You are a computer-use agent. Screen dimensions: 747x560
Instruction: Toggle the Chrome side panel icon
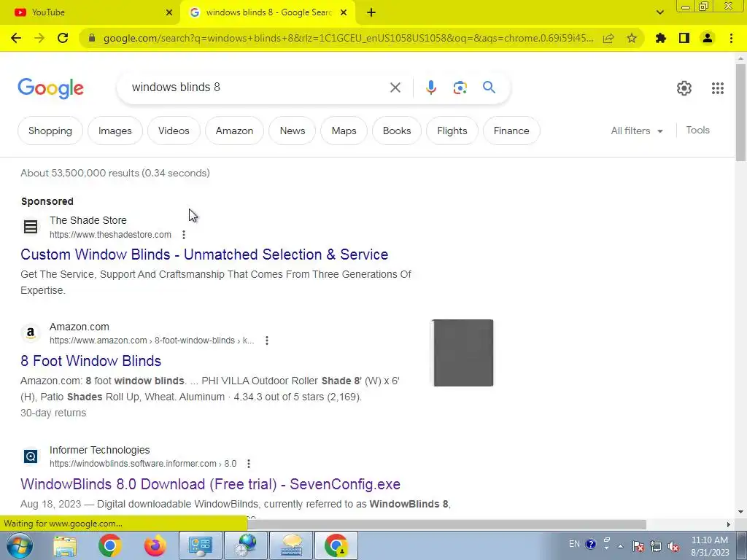(x=684, y=38)
